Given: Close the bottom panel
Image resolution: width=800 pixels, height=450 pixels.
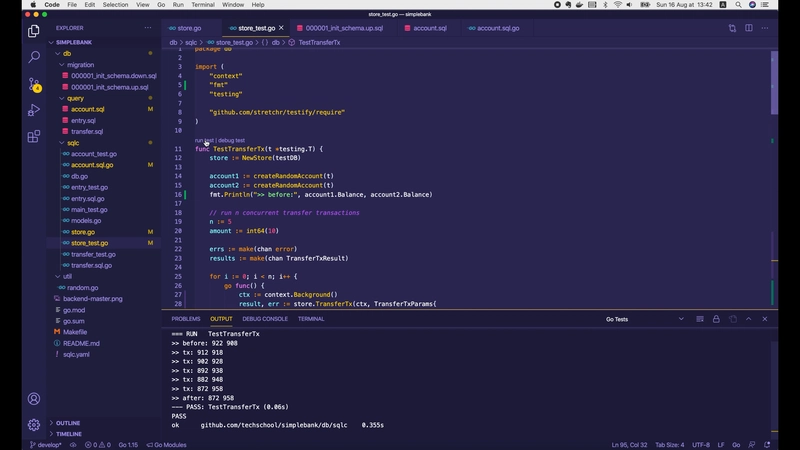Looking at the screenshot, I should pyautogui.click(x=765, y=319).
